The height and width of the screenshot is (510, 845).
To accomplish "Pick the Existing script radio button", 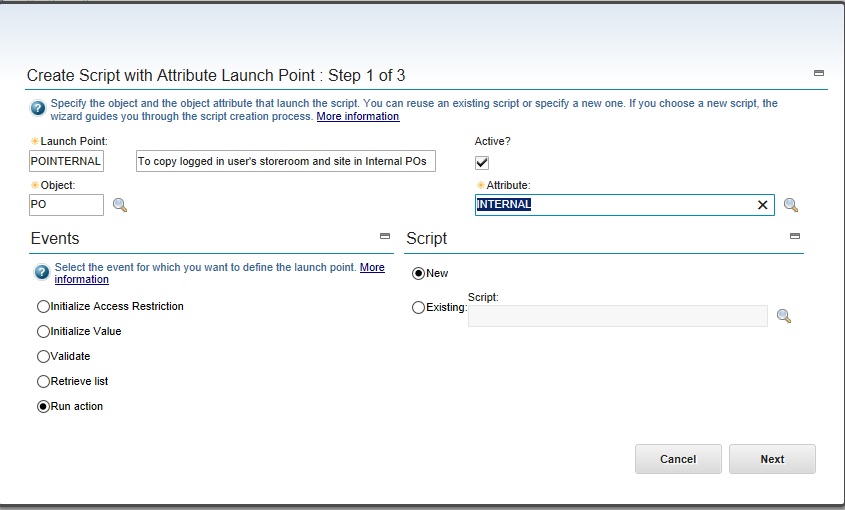I will (x=419, y=308).
